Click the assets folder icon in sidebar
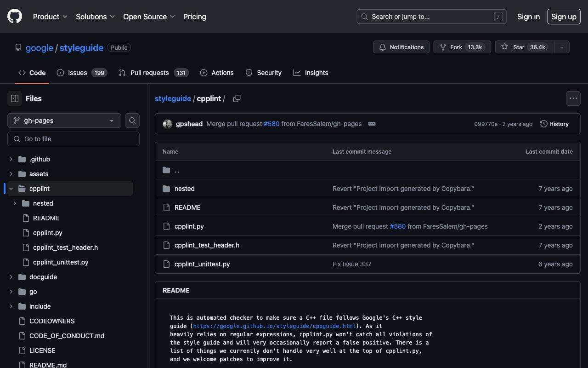 click(x=22, y=174)
